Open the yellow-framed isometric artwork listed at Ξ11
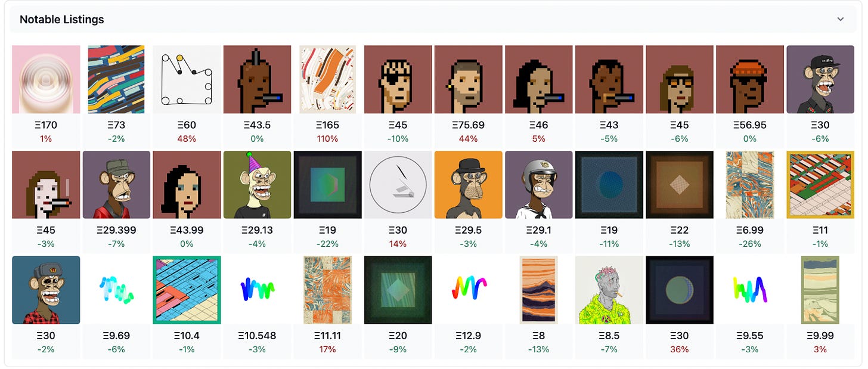868x369 pixels. coord(820,185)
